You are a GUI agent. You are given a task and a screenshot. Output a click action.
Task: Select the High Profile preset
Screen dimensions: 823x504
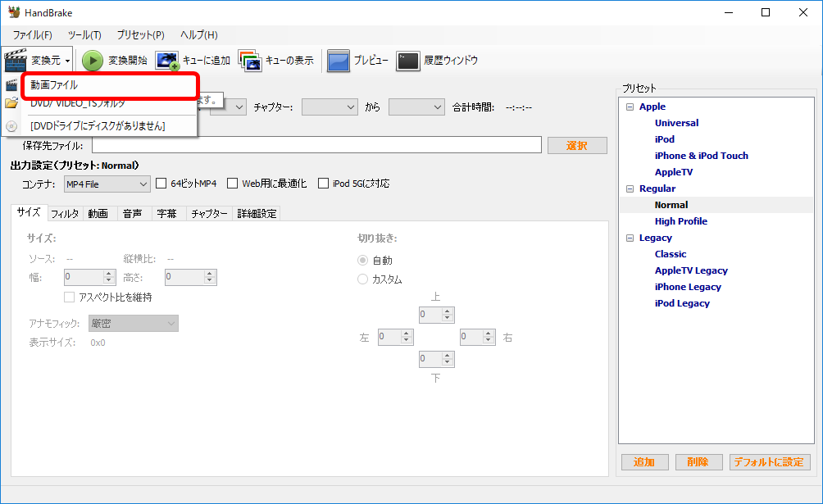coord(680,221)
